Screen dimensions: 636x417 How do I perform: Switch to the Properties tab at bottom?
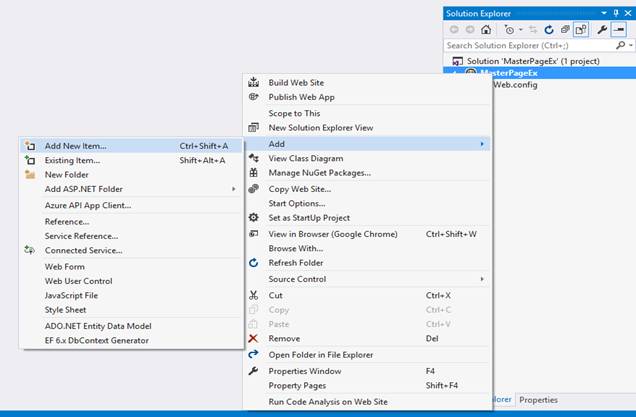(538, 400)
